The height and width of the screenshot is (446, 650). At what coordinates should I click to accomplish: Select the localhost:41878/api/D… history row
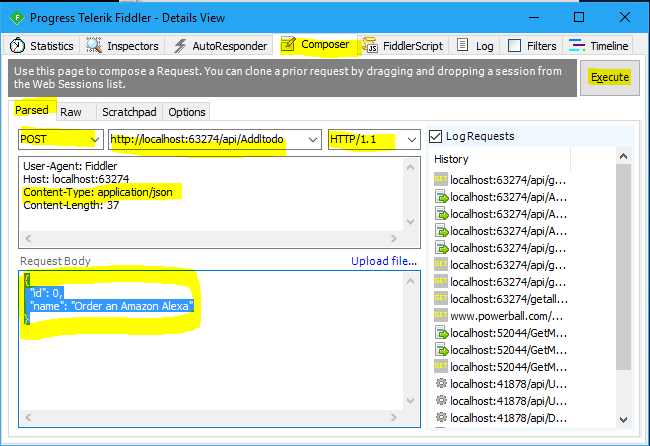click(x=501, y=418)
